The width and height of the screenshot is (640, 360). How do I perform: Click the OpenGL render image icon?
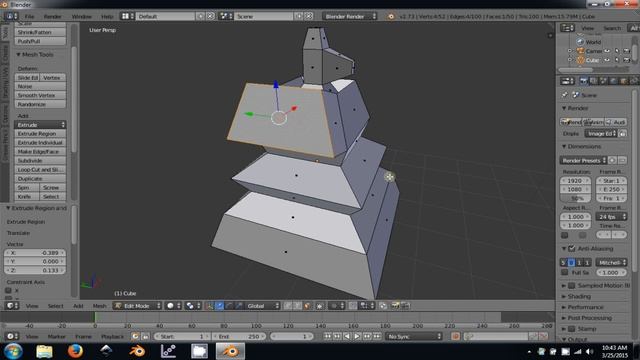(x=395, y=306)
